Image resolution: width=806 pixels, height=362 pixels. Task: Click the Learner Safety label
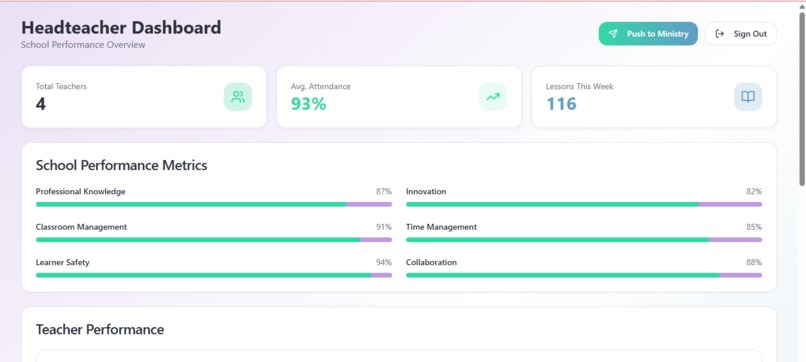(63, 262)
